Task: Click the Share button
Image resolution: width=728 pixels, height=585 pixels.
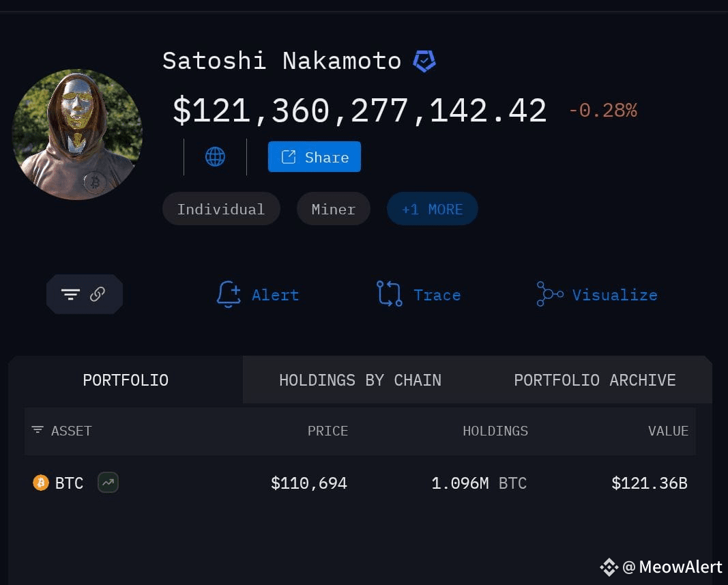Action: (314, 156)
